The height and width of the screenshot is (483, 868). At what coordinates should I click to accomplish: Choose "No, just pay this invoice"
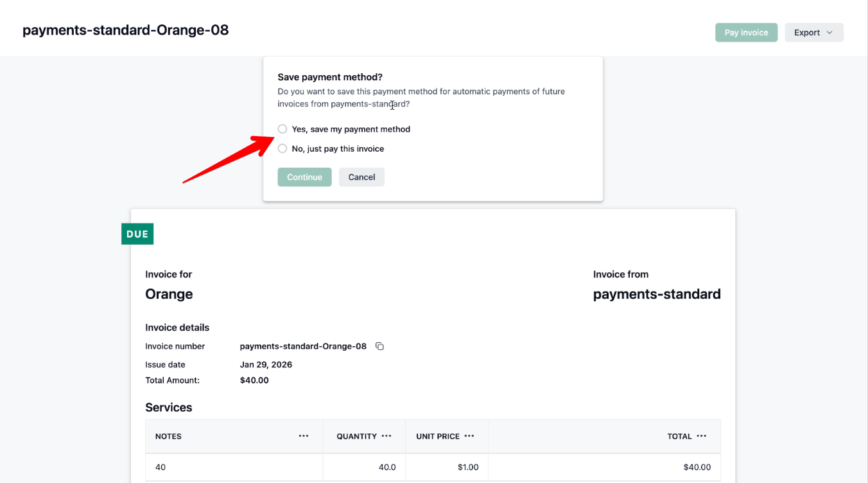coord(282,148)
